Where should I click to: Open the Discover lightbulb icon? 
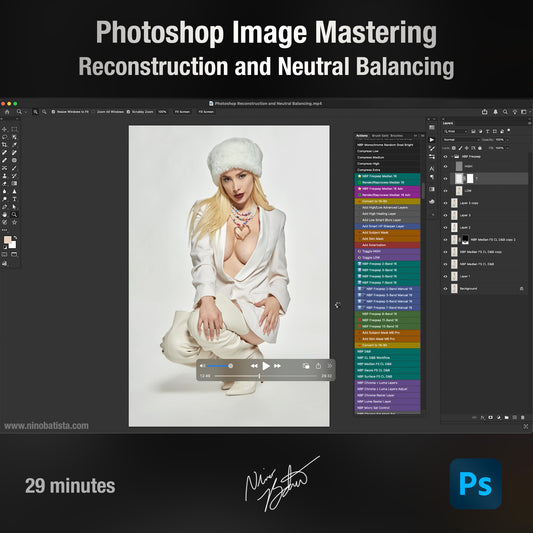pyautogui.click(x=515, y=112)
